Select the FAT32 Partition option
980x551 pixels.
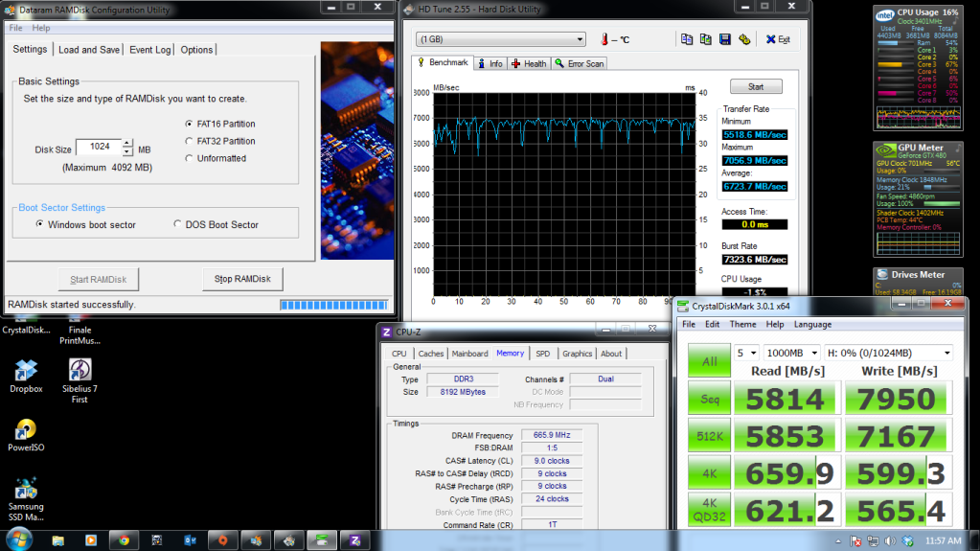189,141
